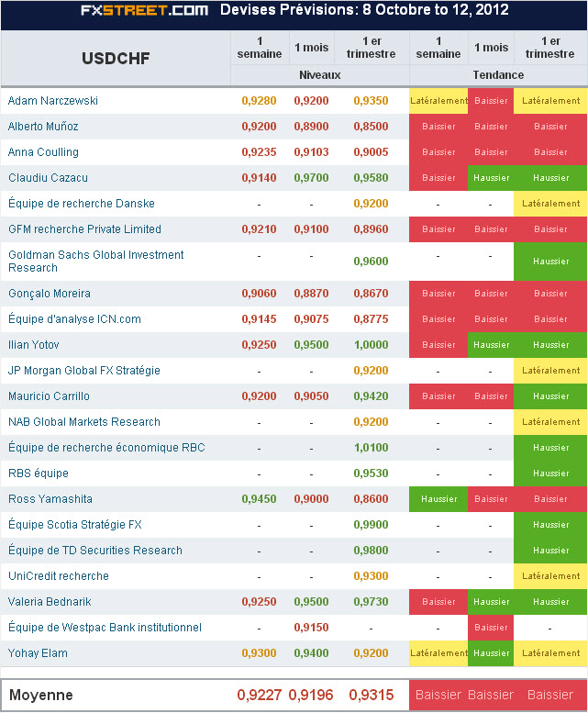Click the Devises Prévisions title text
This screenshot has width=588, height=713.
364,10
